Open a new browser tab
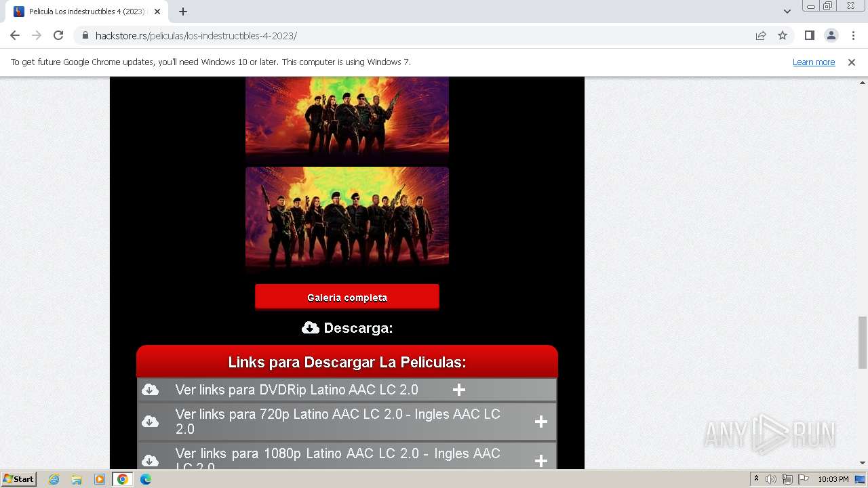This screenshot has height=488, width=868. tap(183, 12)
